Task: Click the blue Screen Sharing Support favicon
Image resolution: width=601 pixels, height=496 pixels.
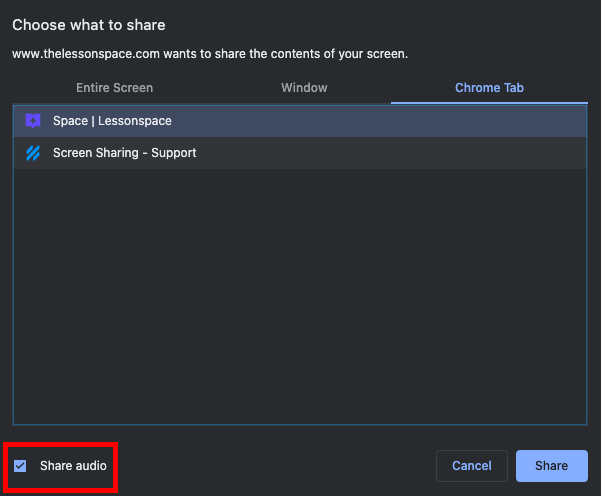Action: (x=33, y=153)
